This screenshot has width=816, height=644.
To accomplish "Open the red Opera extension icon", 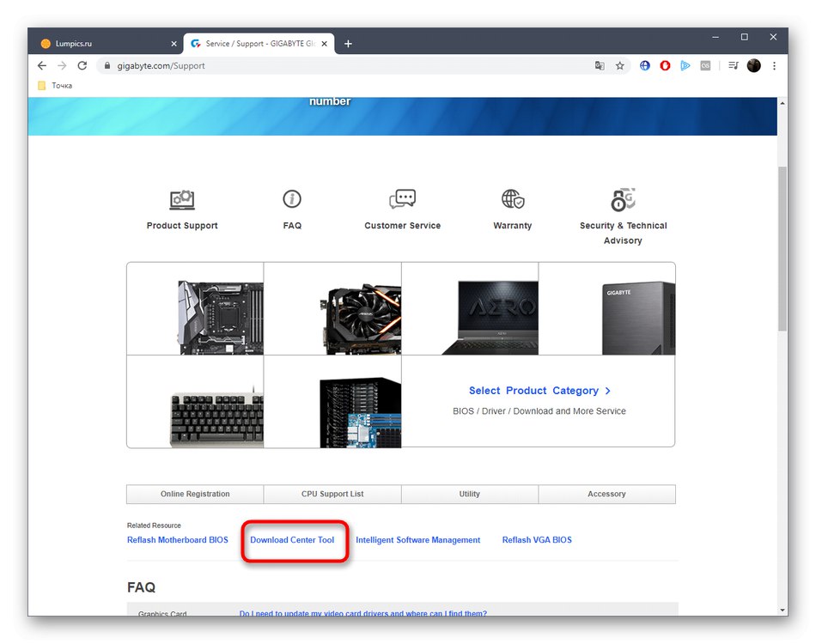I will [x=665, y=65].
